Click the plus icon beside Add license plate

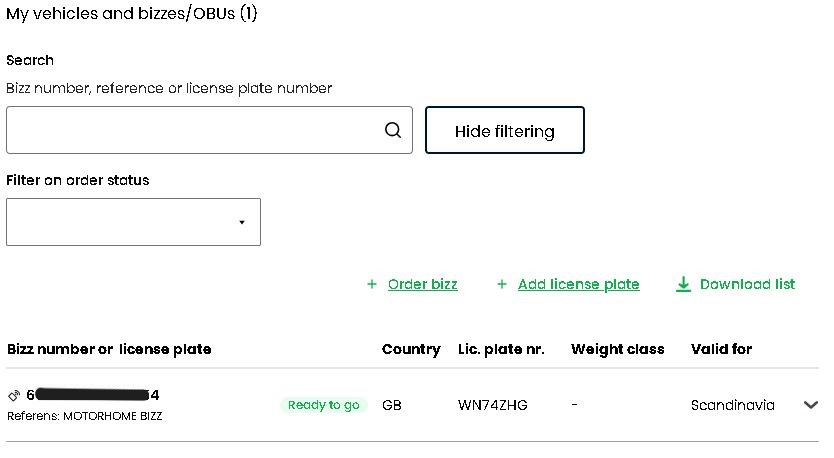coord(502,284)
